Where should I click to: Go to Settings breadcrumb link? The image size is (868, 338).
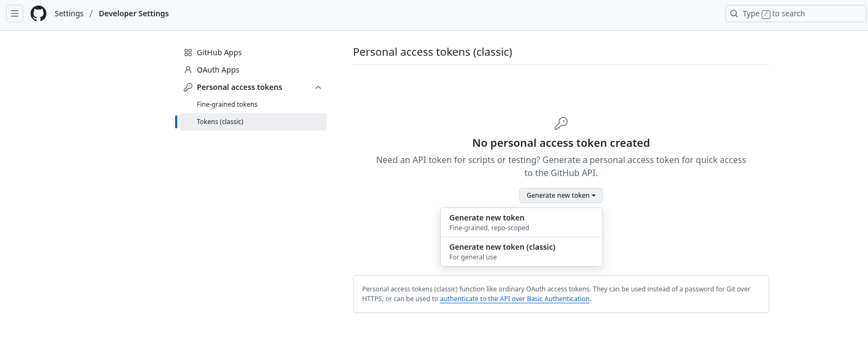[x=69, y=14]
